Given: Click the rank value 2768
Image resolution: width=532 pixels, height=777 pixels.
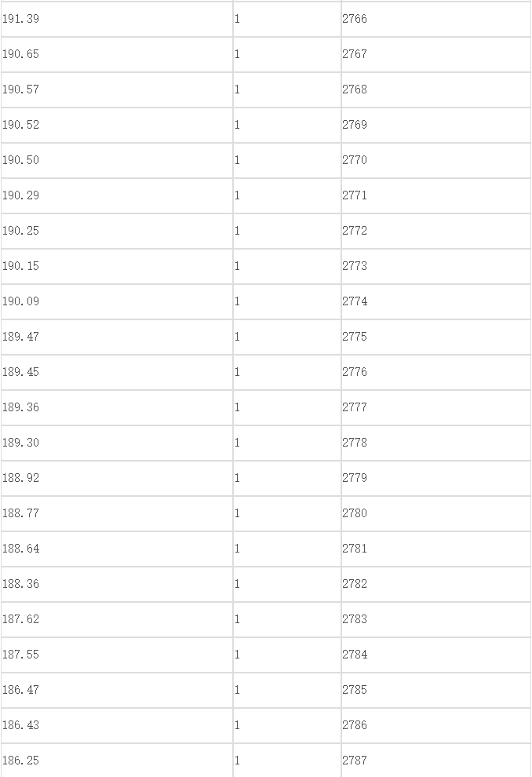Looking at the screenshot, I should tap(355, 89).
